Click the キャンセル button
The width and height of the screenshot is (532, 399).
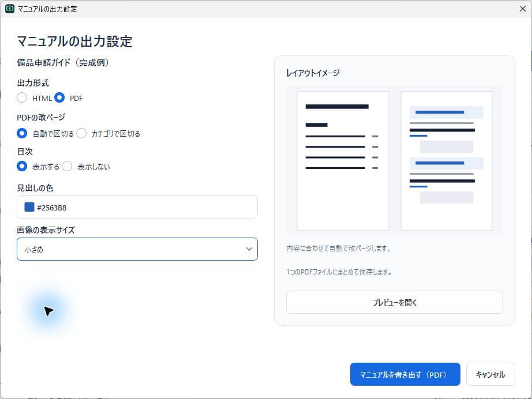(490, 374)
